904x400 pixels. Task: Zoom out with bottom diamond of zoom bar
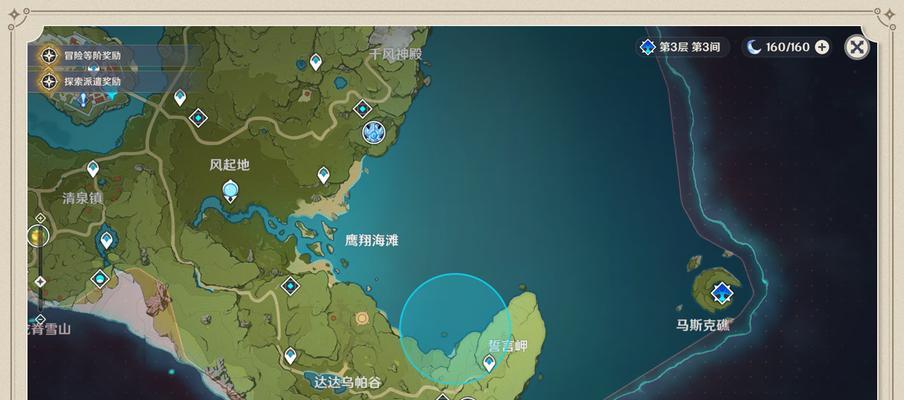tap(40, 319)
